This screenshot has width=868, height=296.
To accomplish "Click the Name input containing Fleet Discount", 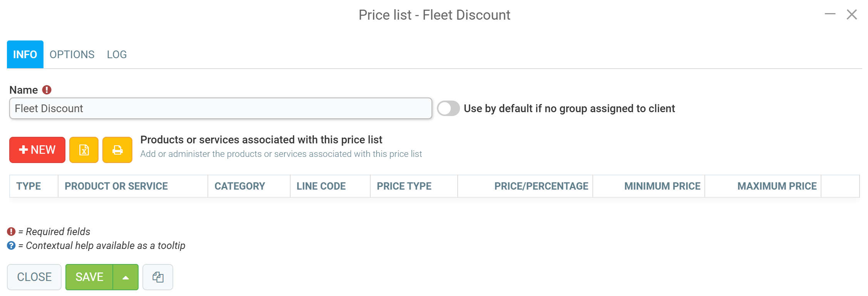I will [x=221, y=108].
